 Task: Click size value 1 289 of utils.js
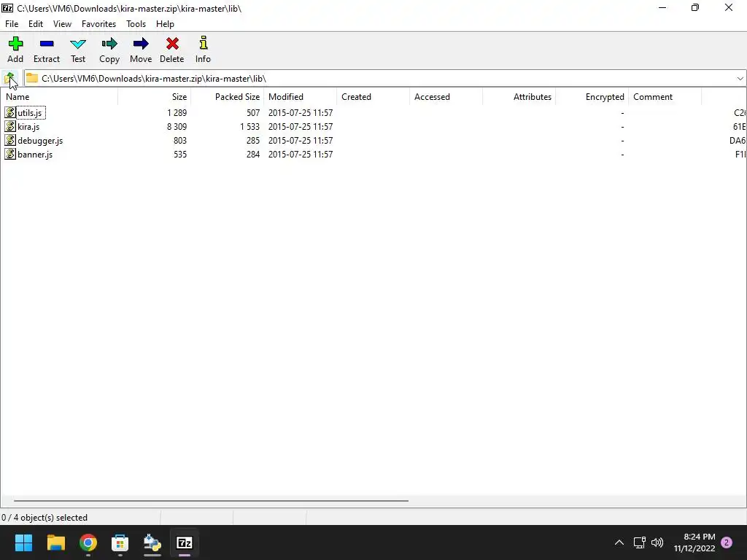tap(177, 113)
